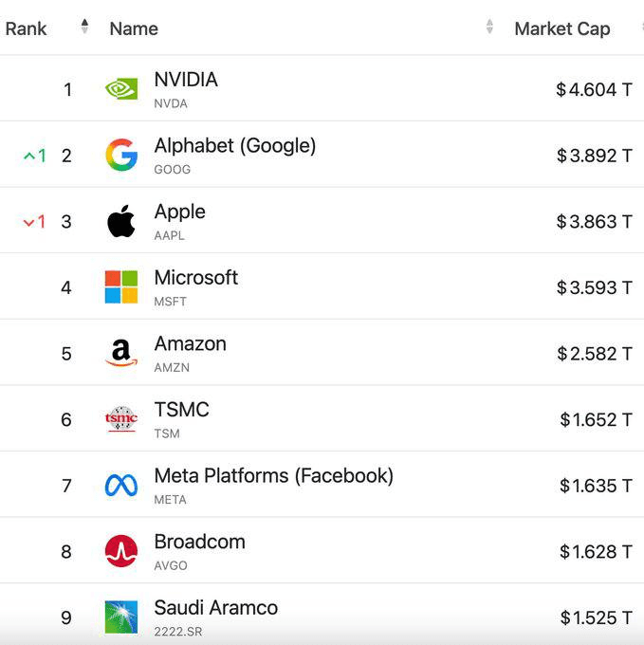Open Meta Platforms (Facebook) link

pyautogui.click(x=273, y=475)
